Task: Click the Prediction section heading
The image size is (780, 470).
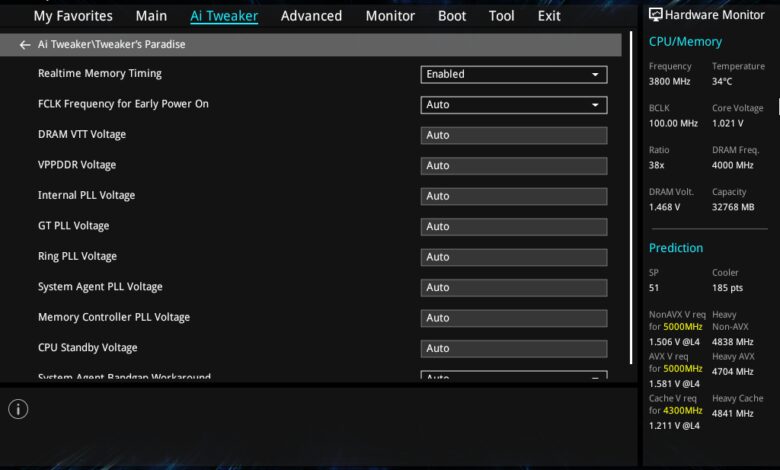Action: tap(676, 248)
